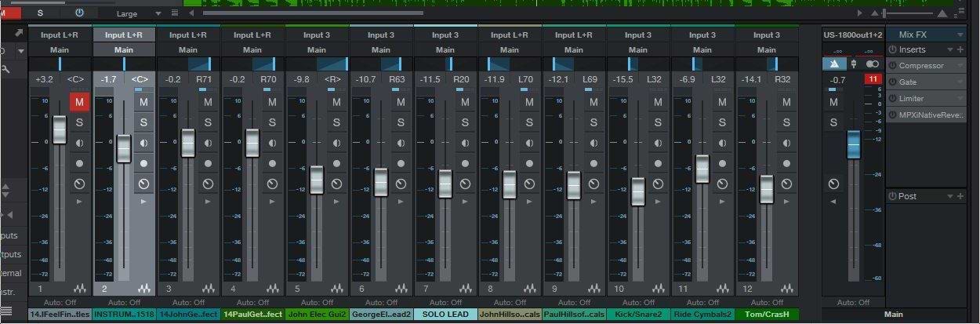Toggle monitor icon on channel 3
Image resolution: width=980 pixels, height=324 pixels.
(208, 144)
